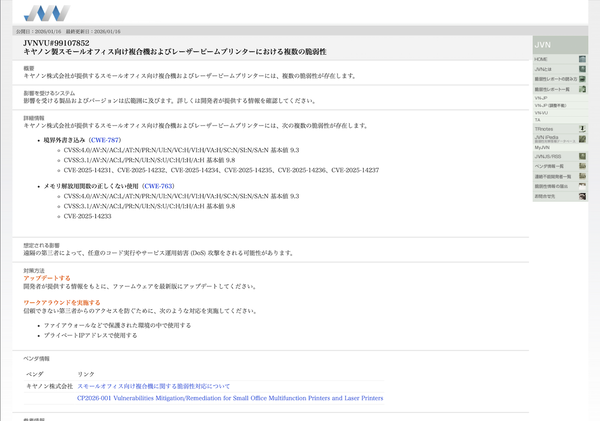
Task: Click the CVSS:4.0 vector under CWE-763
Action: pyautogui.click(x=181, y=196)
